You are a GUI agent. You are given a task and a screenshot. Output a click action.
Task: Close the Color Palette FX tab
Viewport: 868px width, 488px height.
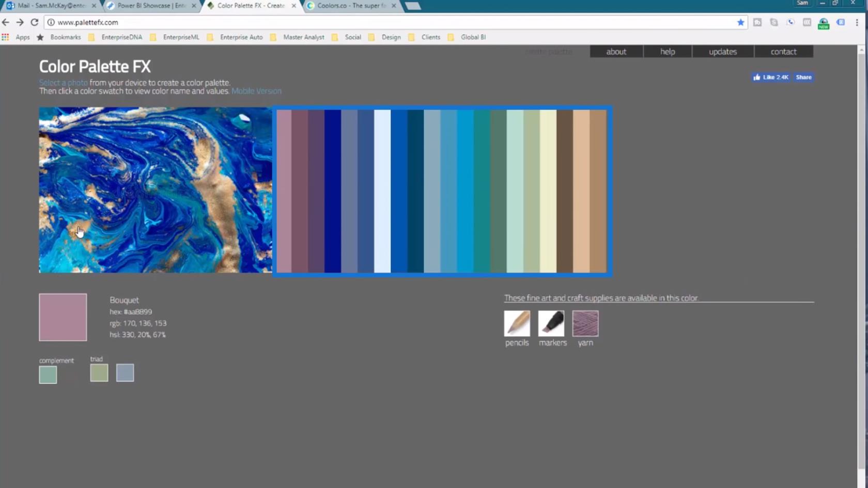tap(293, 6)
